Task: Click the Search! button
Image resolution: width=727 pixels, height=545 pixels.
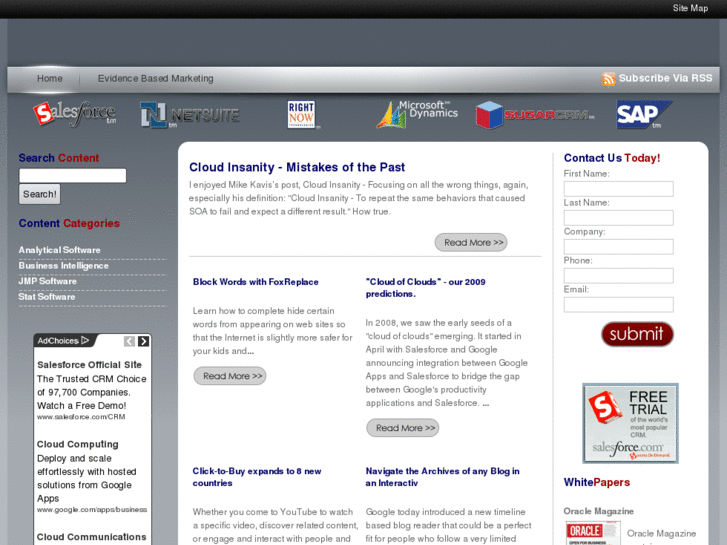Action: coord(39,194)
